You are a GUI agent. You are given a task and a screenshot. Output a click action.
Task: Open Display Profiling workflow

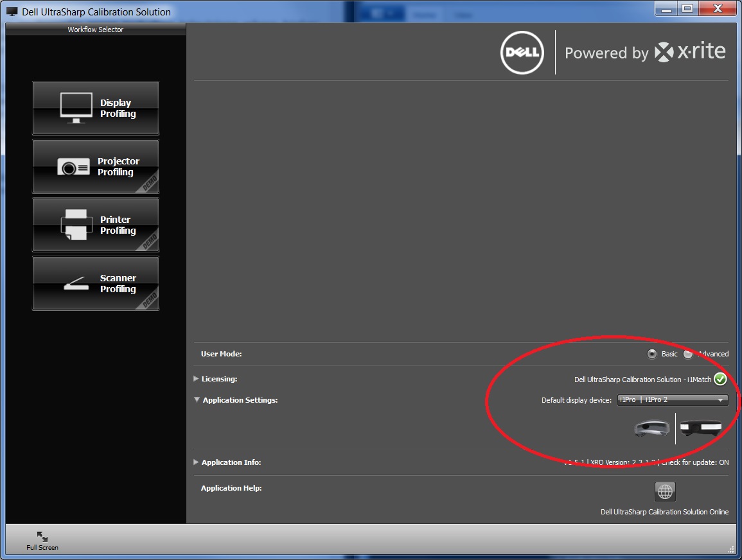point(96,108)
